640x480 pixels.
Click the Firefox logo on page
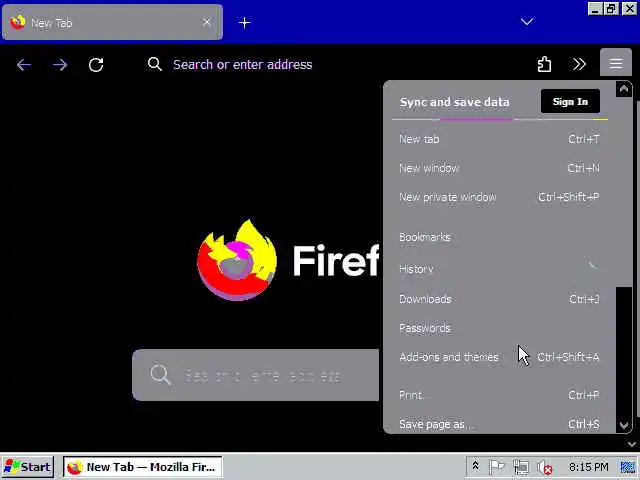pyautogui.click(x=237, y=260)
